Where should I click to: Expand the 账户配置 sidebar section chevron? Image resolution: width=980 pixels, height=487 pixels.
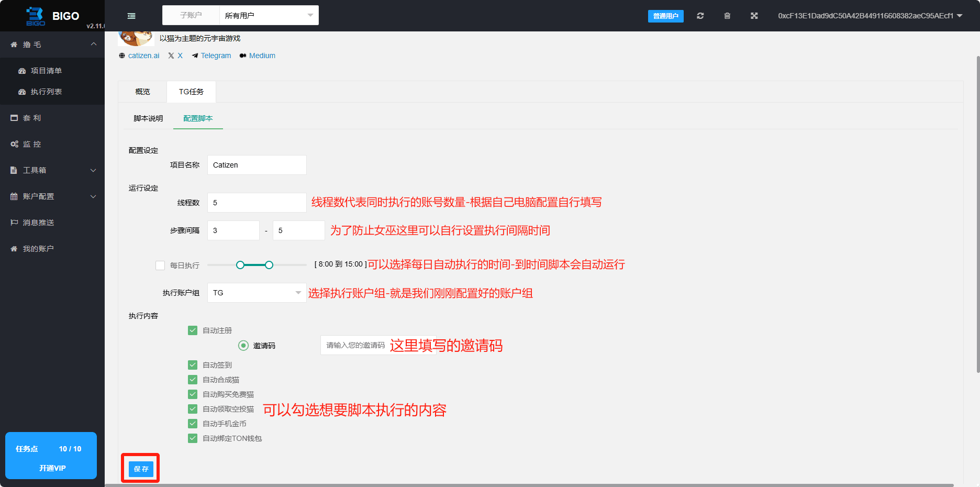pyautogui.click(x=94, y=196)
